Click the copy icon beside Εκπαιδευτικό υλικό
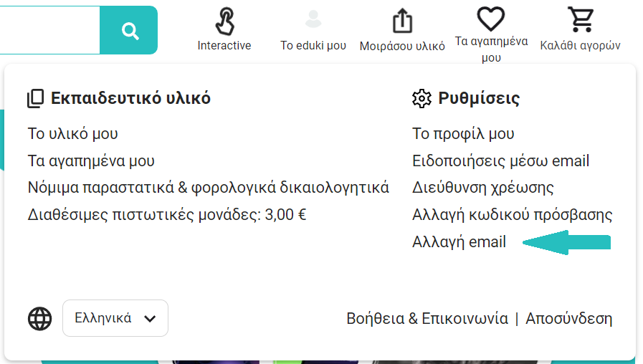The width and height of the screenshot is (643, 364). [36, 98]
